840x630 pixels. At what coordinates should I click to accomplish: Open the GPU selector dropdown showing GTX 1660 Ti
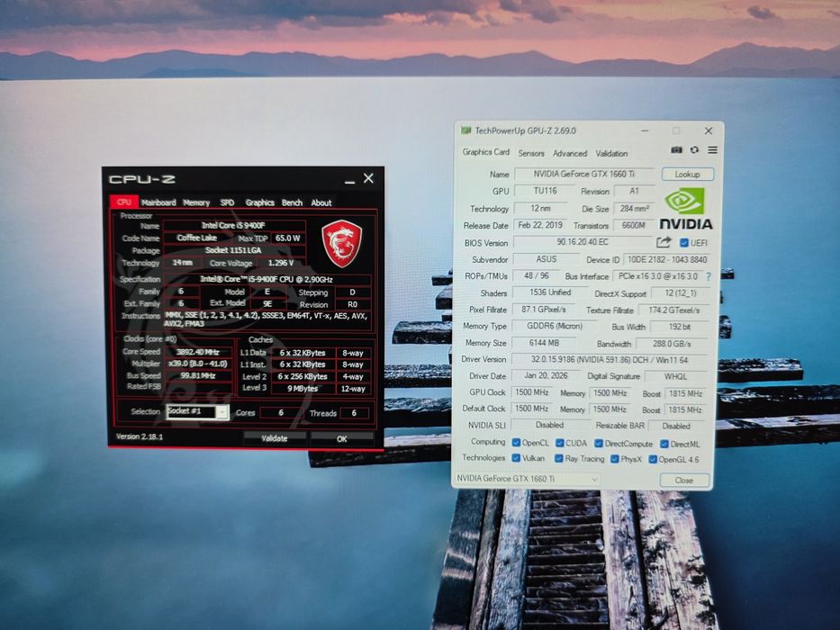pyautogui.click(x=528, y=479)
